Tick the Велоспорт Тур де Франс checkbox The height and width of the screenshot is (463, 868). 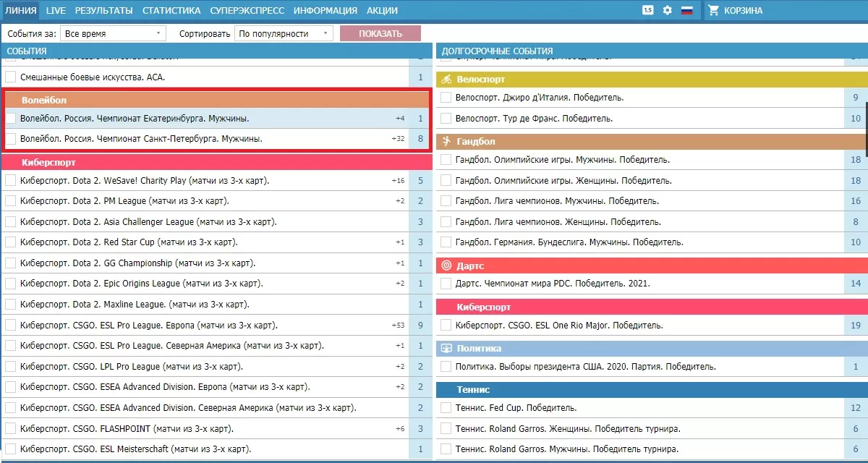pyautogui.click(x=446, y=118)
